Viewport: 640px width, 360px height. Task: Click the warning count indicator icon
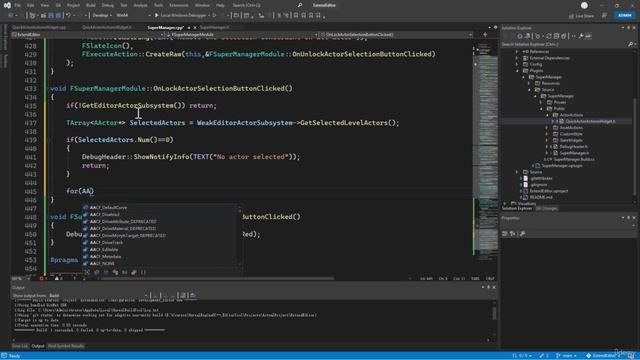57,278
